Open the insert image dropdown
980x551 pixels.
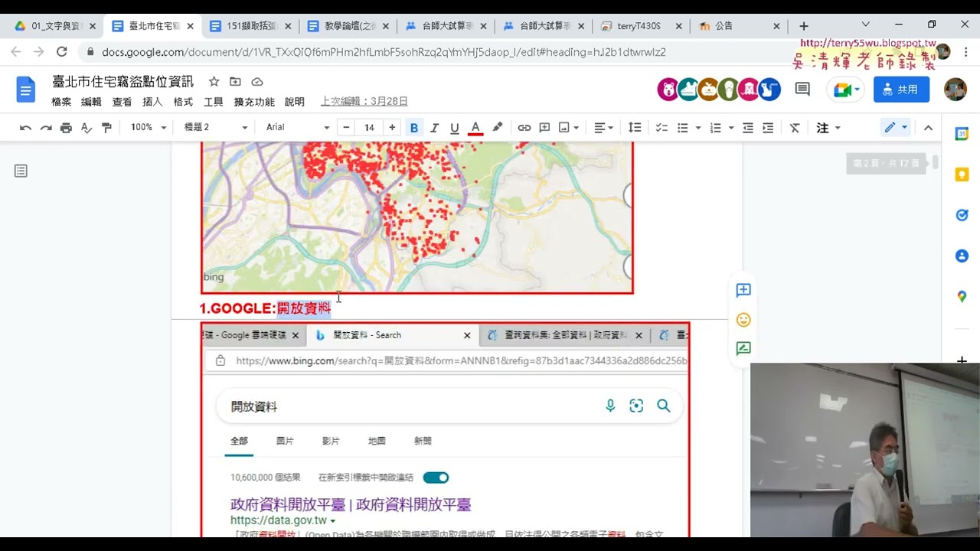click(569, 128)
